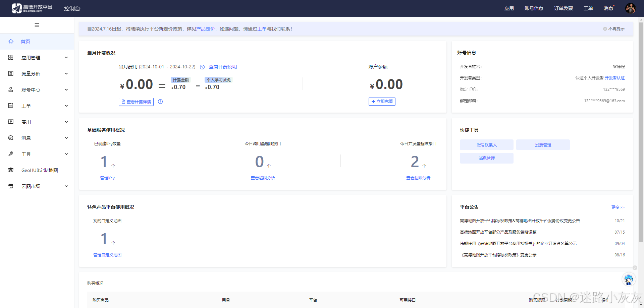Expand the 费用 menu chevron
The width and height of the screenshot is (644, 308).
tap(66, 122)
